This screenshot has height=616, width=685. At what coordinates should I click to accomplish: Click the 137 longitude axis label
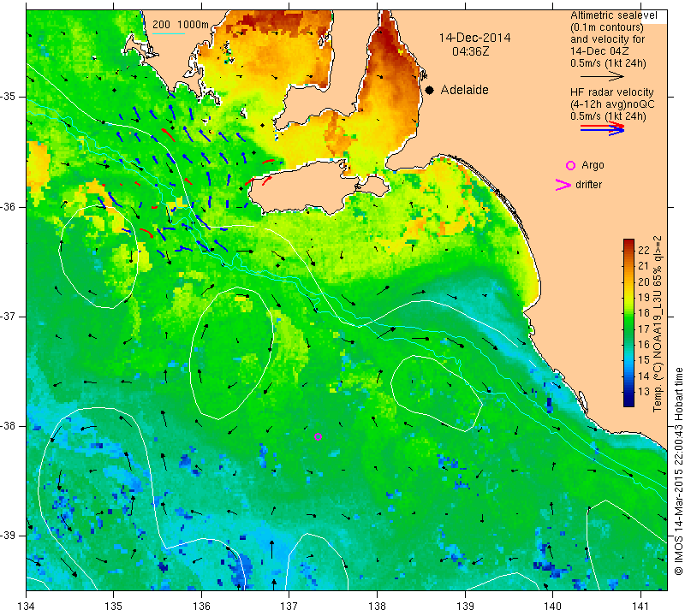(x=289, y=606)
